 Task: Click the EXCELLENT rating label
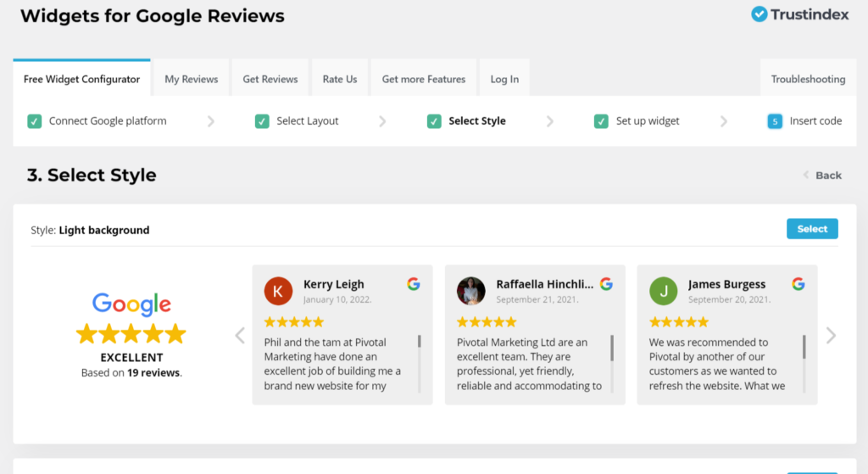point(131,357)
